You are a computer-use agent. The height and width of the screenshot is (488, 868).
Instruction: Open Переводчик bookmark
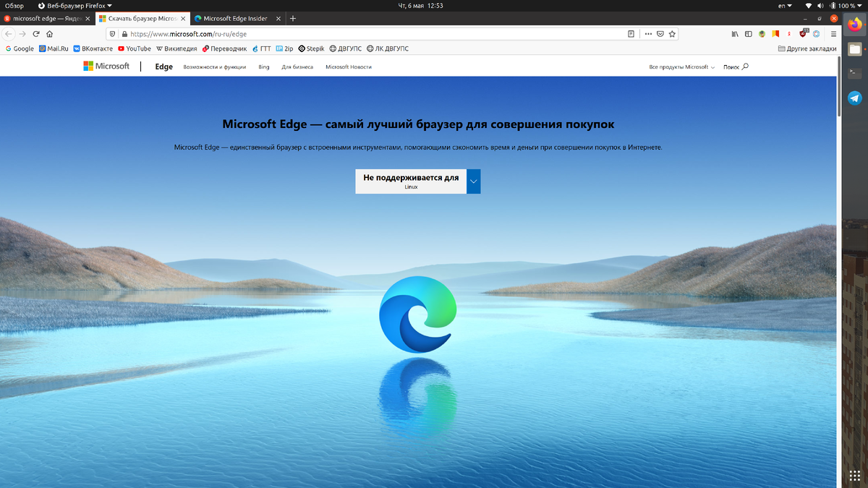click(224, 48)
